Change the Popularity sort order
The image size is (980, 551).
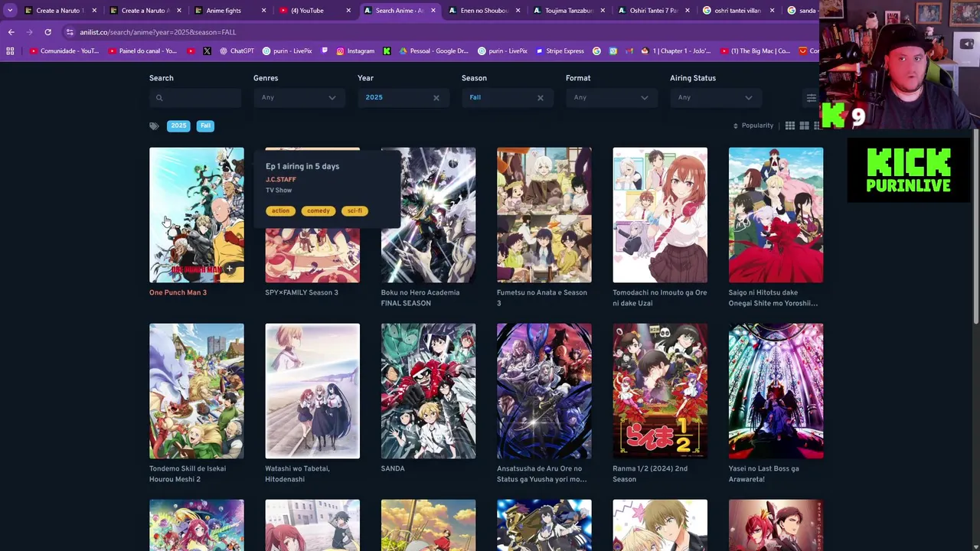753,126
